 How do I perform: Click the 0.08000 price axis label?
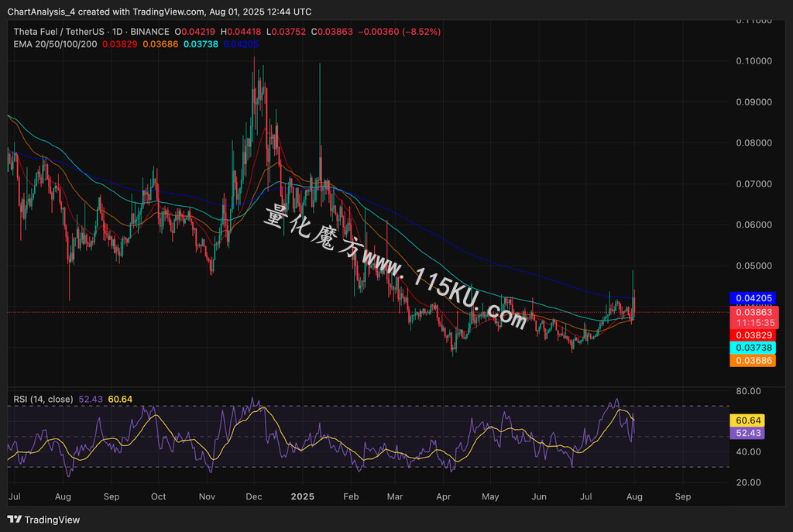[754, 142]
